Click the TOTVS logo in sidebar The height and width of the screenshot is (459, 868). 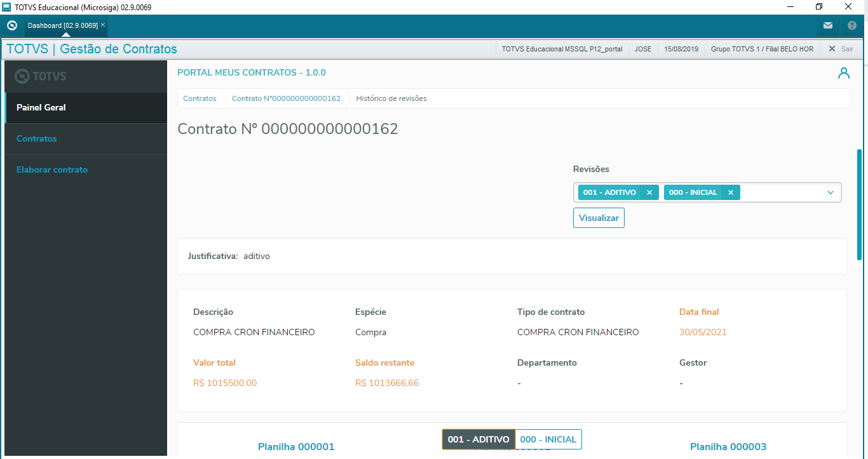[41, 76]
